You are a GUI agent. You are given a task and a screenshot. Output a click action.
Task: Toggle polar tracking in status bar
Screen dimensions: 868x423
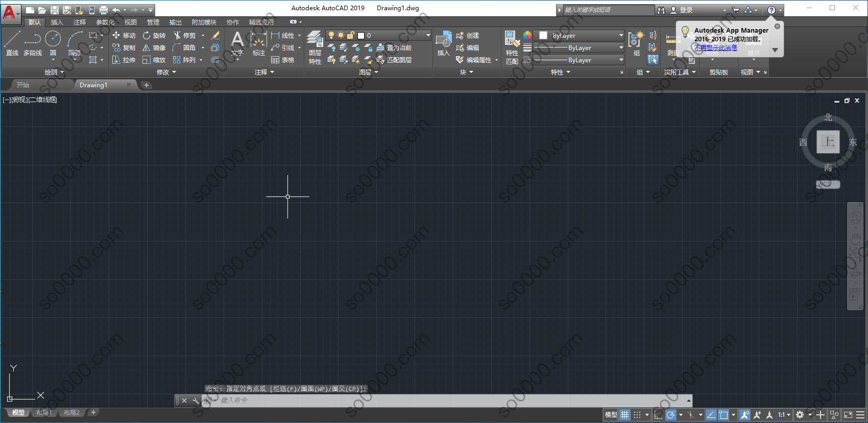tap(671, 415)
